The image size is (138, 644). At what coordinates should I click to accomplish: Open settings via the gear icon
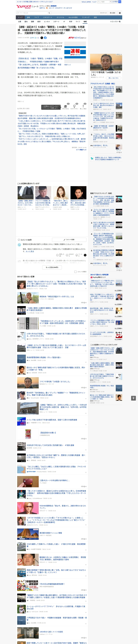(120, 13)
